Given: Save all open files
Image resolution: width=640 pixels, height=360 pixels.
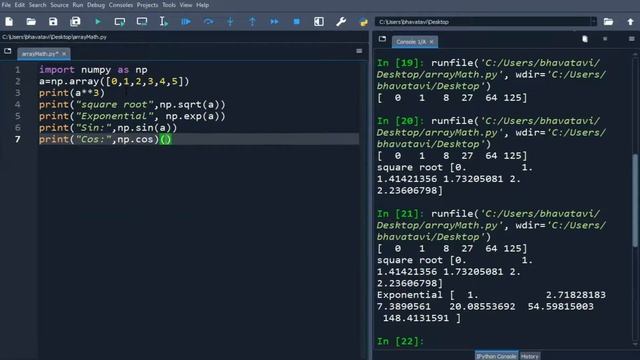Looking at the screenshot, I should (x=75, y=22).
